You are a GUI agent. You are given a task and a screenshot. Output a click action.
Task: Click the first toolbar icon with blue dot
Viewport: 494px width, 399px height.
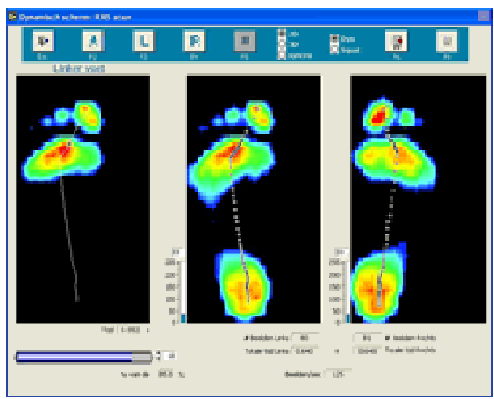(x=43, y=41)
